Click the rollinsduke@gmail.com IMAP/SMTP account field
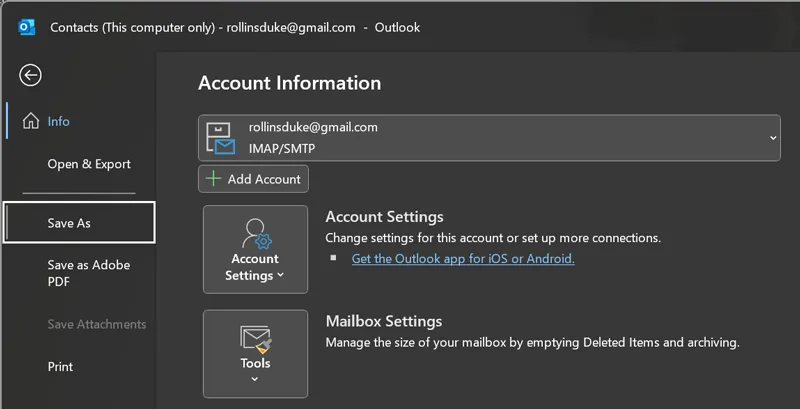The height and width of the screenshot is (409, 800). click(480, 138)
